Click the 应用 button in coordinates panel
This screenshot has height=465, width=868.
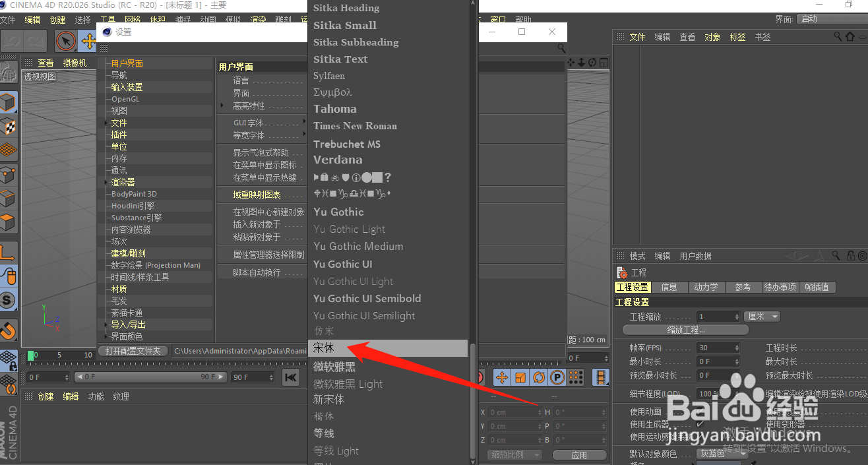tap(579, 455)
